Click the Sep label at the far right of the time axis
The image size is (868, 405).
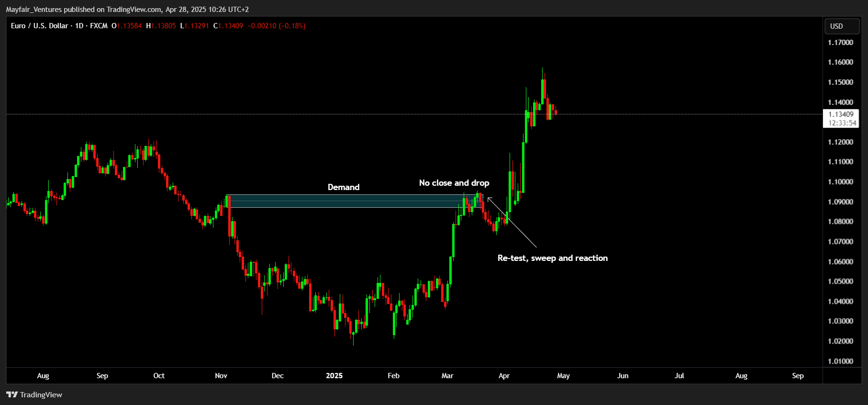click(798, 376)
